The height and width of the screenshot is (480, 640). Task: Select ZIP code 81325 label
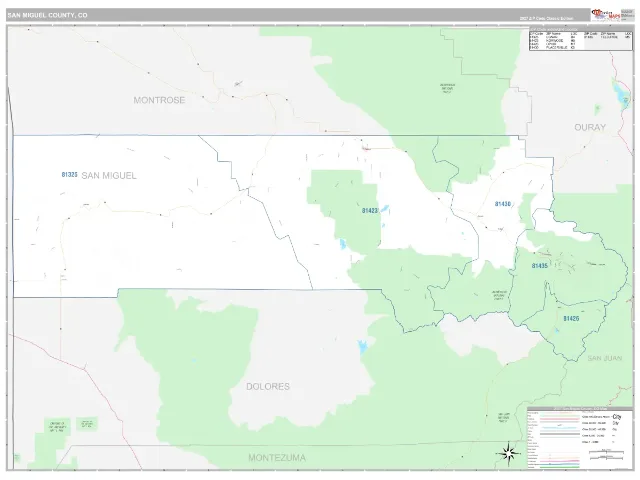69,175
